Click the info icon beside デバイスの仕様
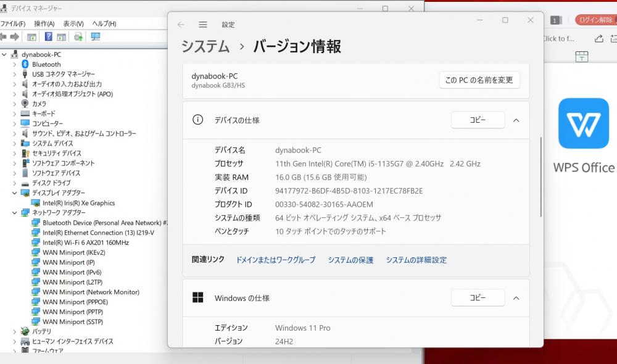The image size is (617, 364). pos(197,120)
